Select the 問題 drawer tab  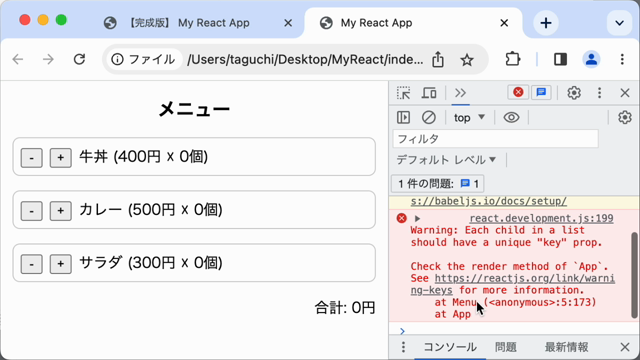506,347
